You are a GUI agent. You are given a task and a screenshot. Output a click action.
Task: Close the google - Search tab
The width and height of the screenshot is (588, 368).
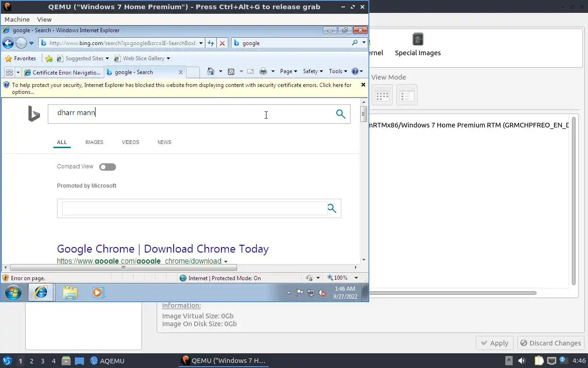[x=181, y=72]
